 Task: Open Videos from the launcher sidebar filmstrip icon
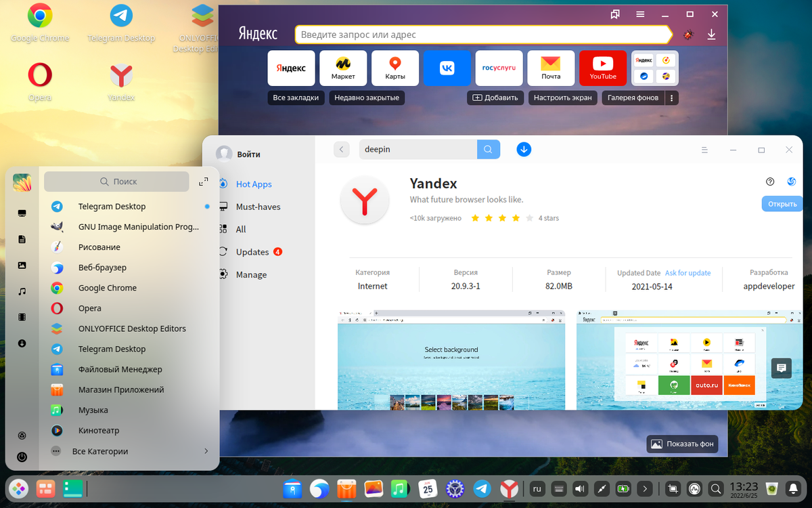(x=22, y=317)
